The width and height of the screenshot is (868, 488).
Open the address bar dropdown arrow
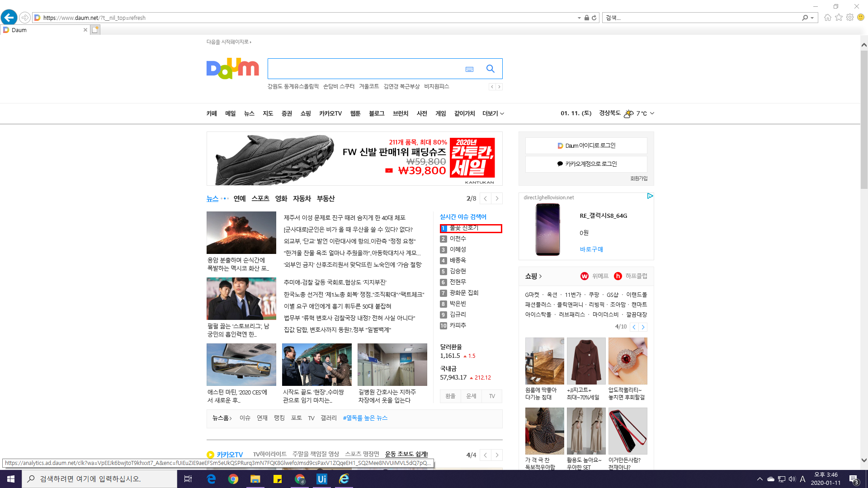[579, 18]
